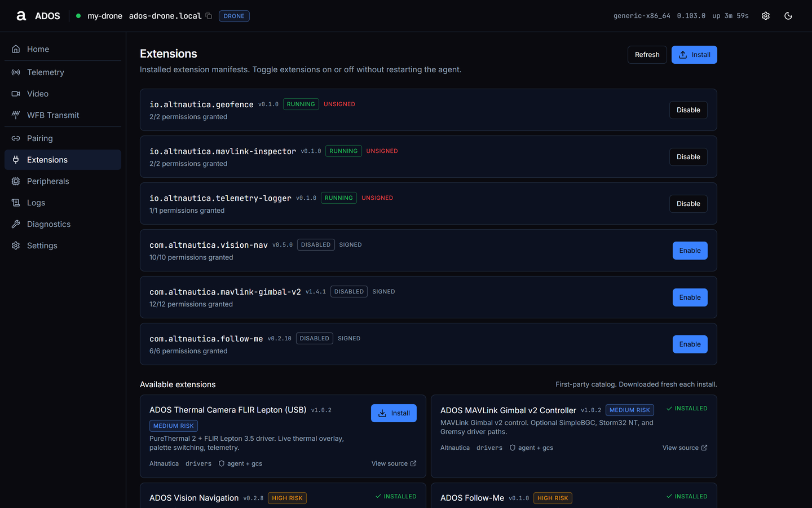
Task: Click the Diagnostics wrench icon
Action: click(x=16, y=224)
